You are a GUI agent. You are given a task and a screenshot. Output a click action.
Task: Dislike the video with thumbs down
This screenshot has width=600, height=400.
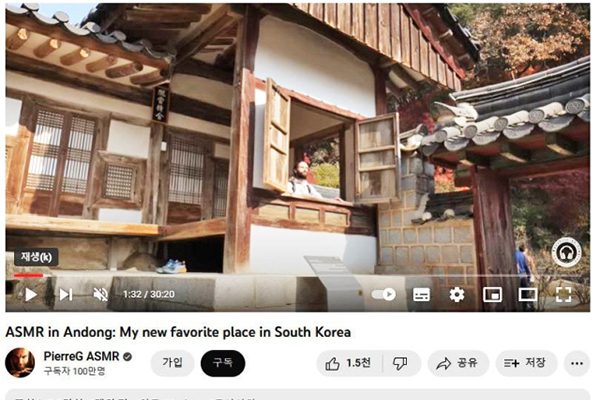[x=401, y=363]
